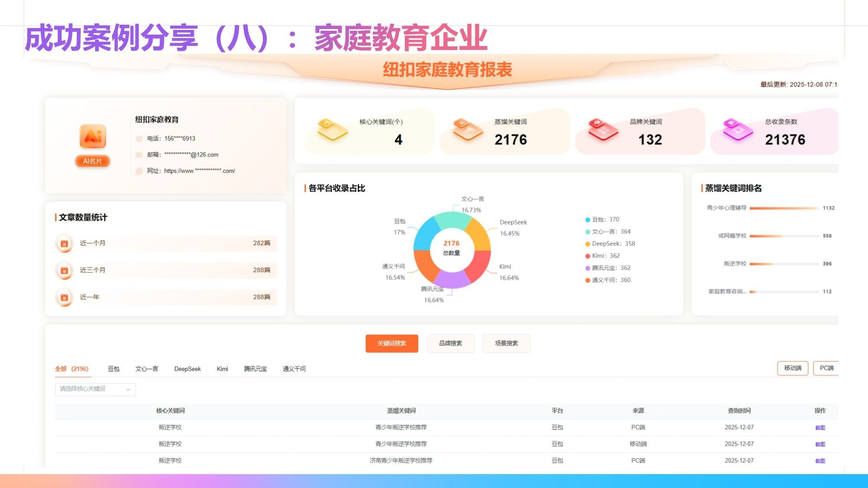Switch source filter to 移动端
The image size is (868, 488).
792,368
